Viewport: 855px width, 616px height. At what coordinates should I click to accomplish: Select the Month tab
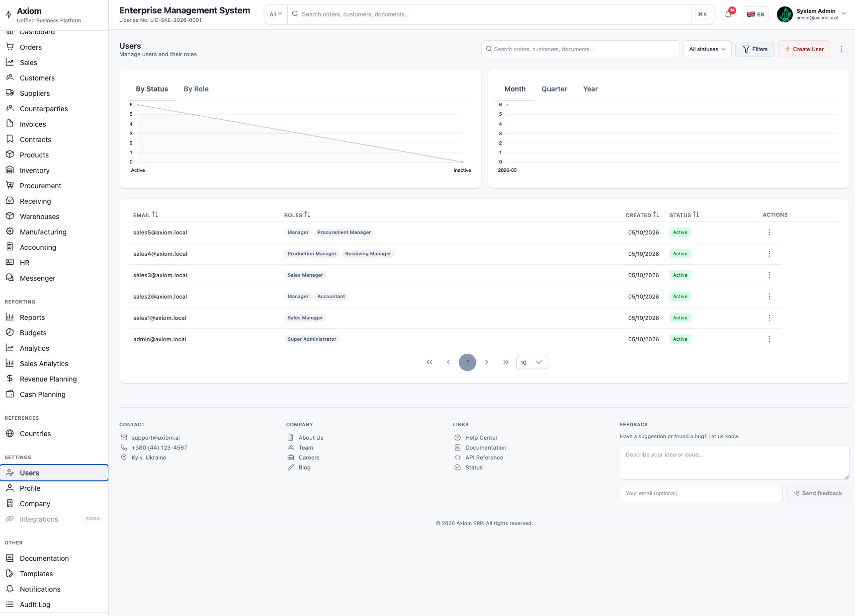515,89
